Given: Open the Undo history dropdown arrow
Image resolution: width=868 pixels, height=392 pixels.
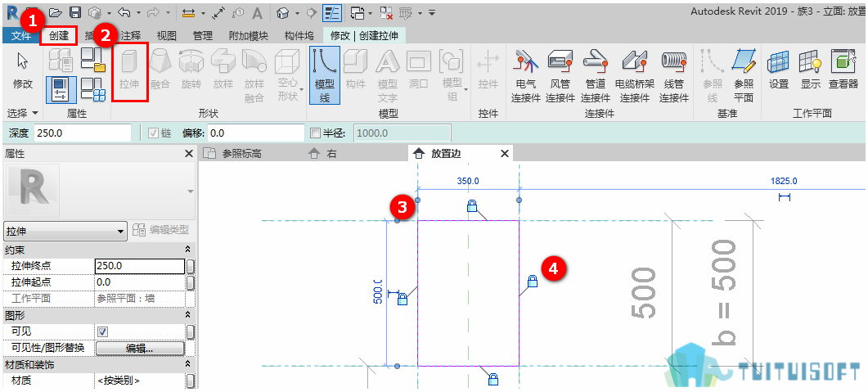Looking at the screenshot, I should (137, 12).
